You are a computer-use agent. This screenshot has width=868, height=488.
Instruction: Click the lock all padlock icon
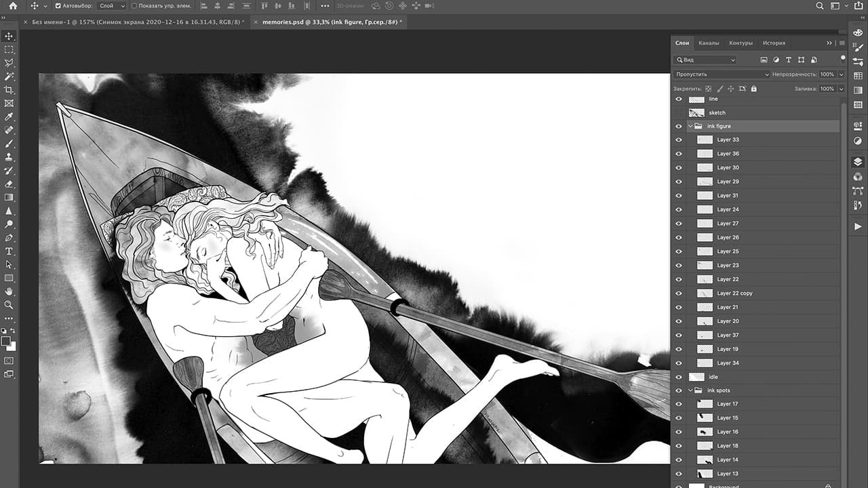point(753,89)
